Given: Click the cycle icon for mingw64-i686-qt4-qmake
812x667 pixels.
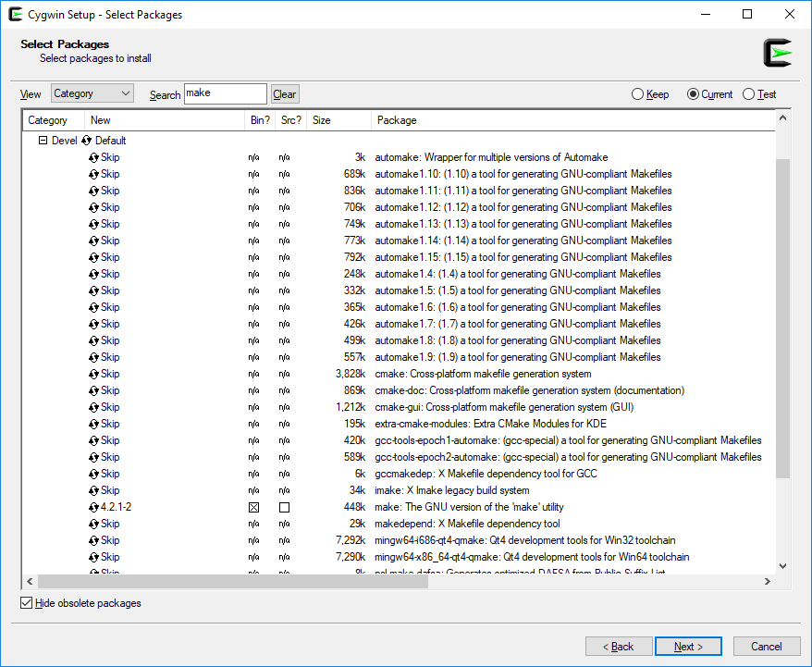Looking at the screenshot, I should coord(93,540).
